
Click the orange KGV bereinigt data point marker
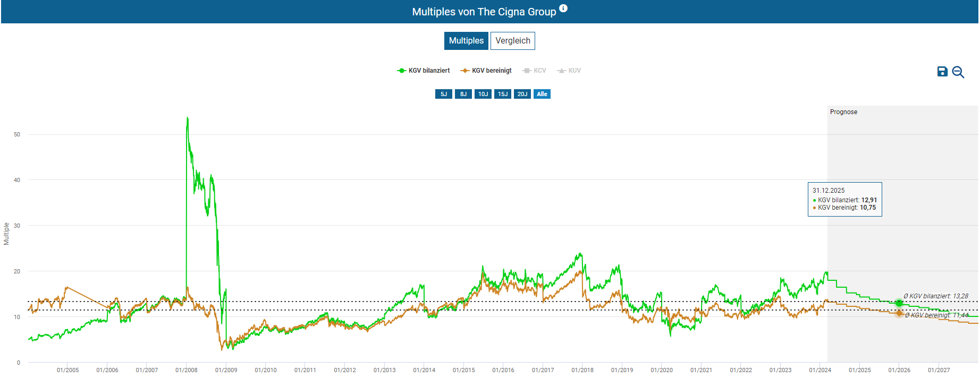[899, 313]
